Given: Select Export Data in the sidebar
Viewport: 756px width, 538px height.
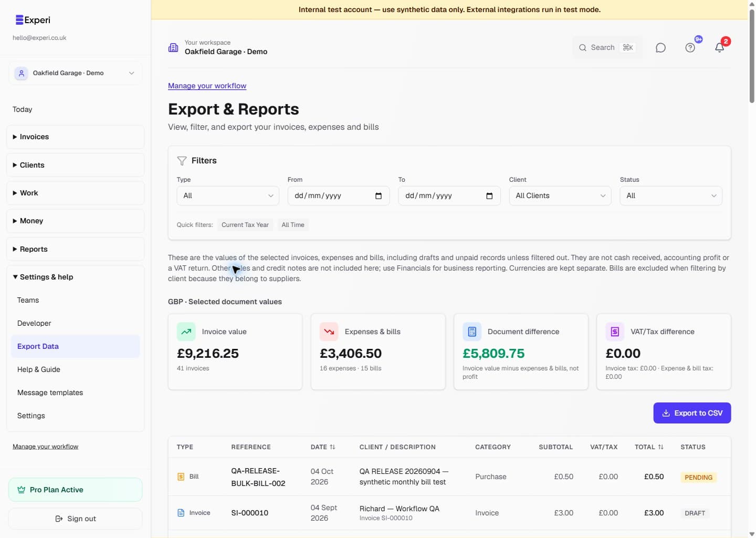Looking at the screenshot, I should (x=75, y=346).
